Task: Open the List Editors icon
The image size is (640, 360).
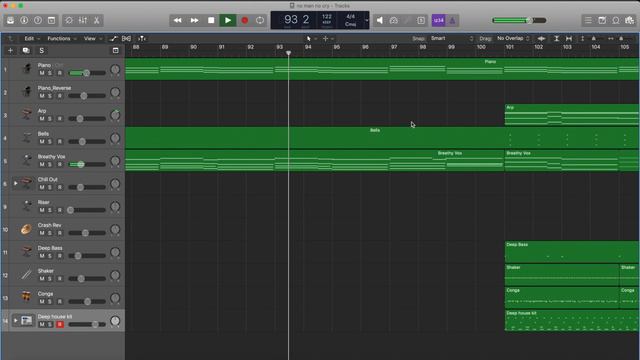Action: tap(588, 20)
